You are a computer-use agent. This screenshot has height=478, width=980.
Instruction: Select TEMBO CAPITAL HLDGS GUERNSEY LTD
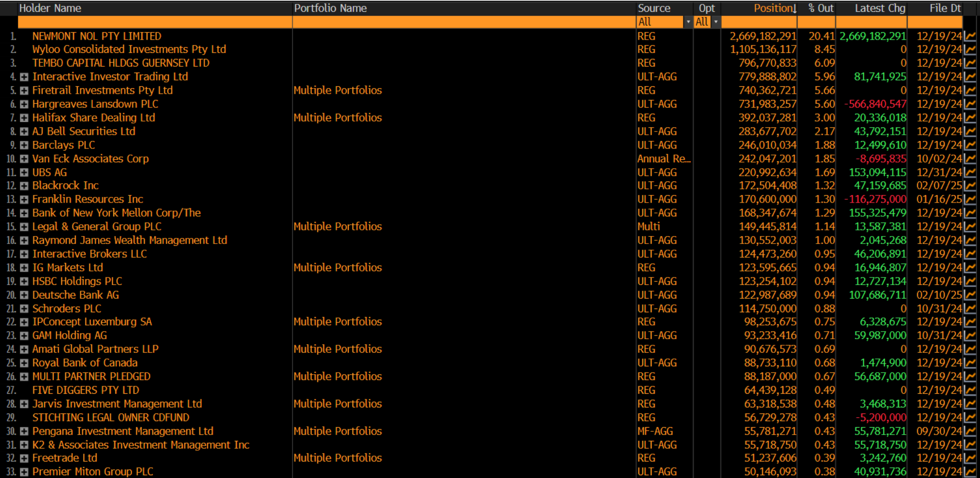tap(121, 63)
